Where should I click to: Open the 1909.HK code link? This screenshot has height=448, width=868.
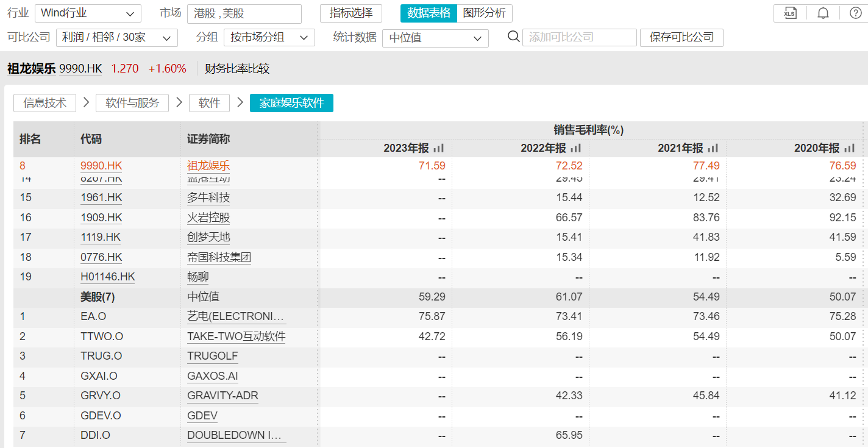(x=101, y=218)
